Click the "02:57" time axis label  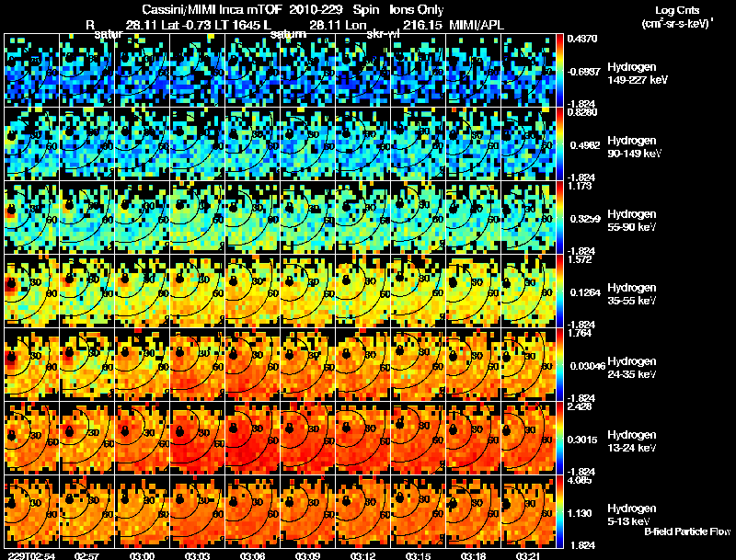tap(86, 556)
